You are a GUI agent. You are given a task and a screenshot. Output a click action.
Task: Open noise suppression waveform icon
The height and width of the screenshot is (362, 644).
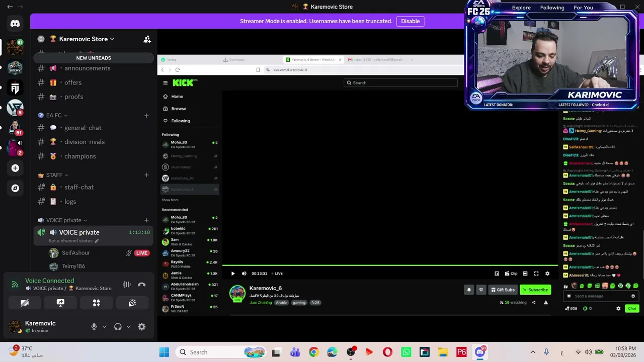tap(126, 285)
